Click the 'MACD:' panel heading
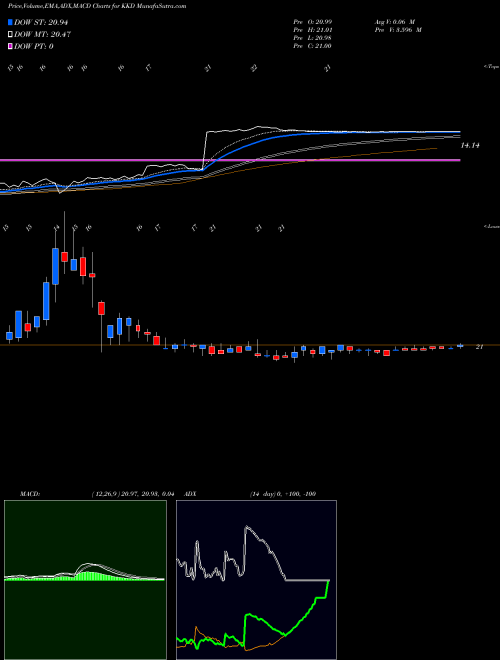 30,494
